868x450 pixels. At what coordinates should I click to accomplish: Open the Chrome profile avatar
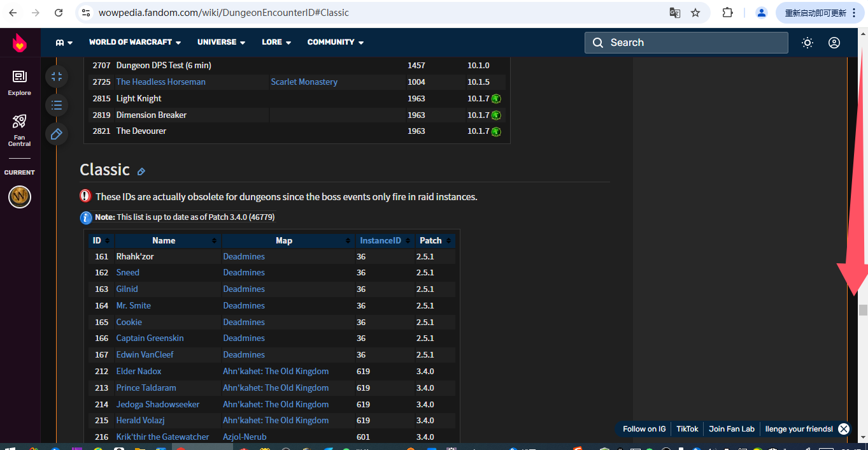pyautogui.click(x=762, y=13)
